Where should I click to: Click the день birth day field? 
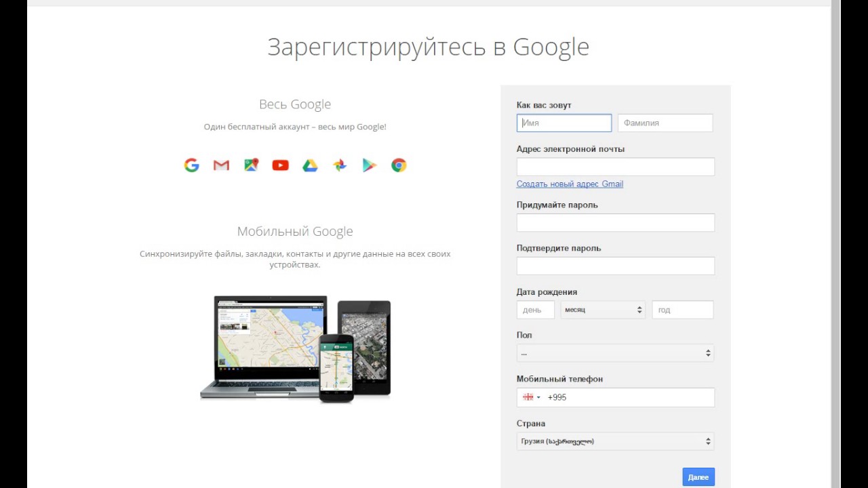pyautogui.click(x=536, y=310)
